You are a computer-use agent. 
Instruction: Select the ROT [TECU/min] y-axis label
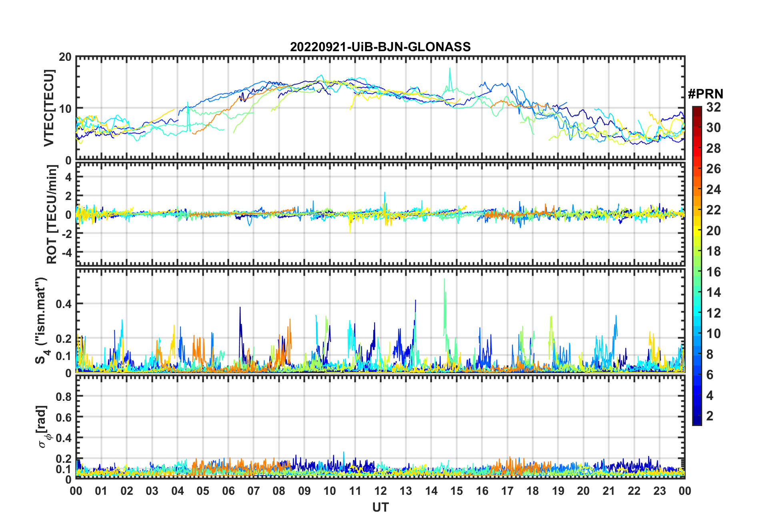(52, 214)
